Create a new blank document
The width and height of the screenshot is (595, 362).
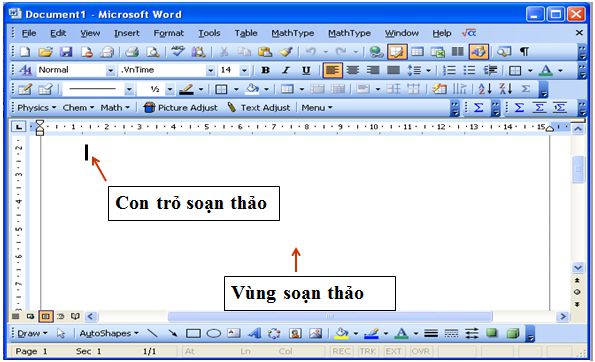[x=25, y=52]
